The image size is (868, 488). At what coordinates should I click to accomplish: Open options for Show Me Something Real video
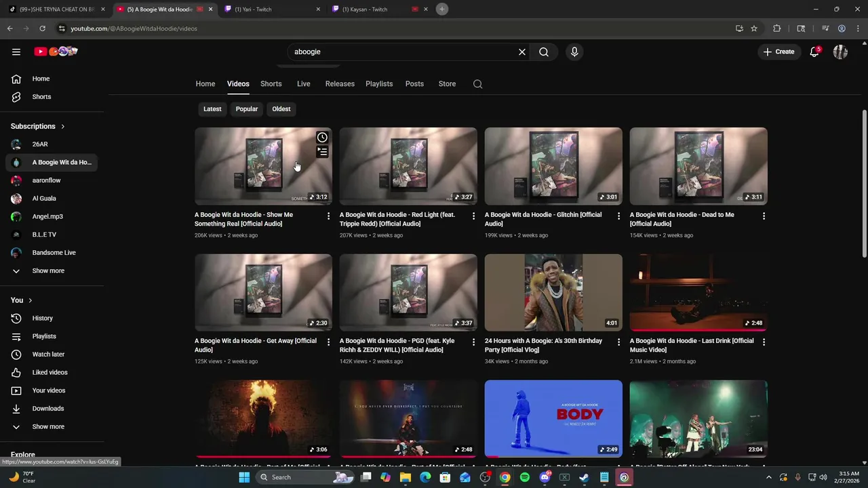click(x=328, y=216)
